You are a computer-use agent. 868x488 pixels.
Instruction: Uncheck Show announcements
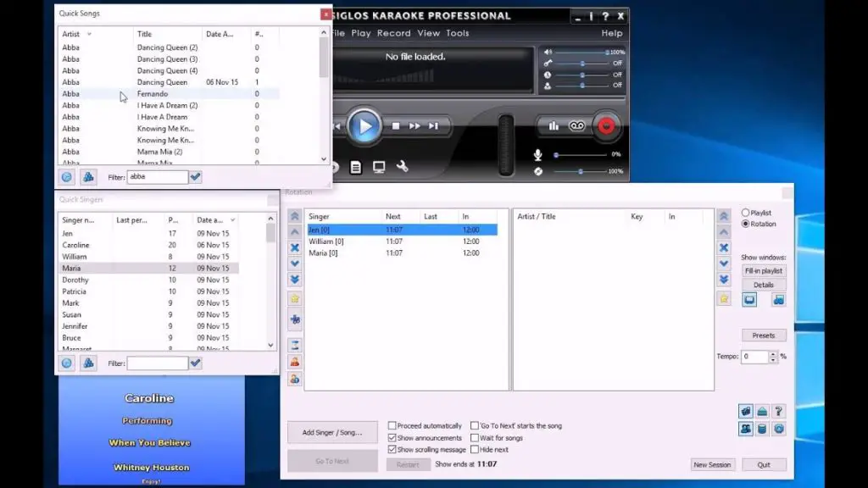click(x=392, y=438)
